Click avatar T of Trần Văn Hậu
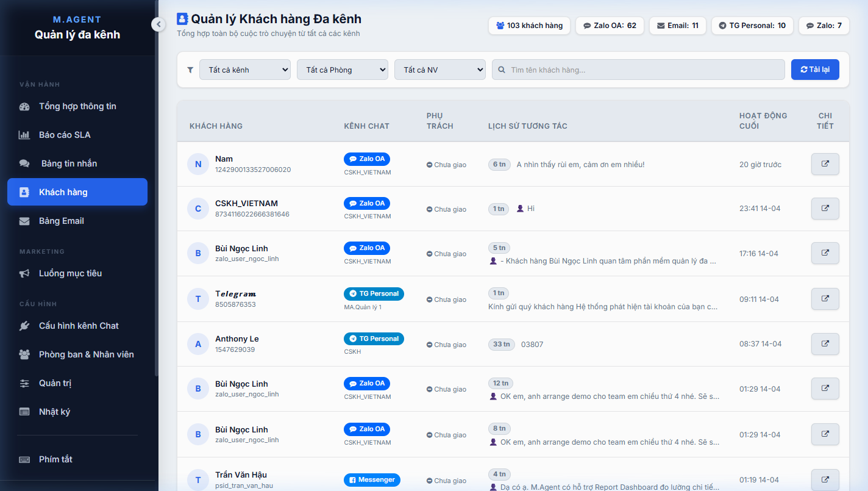 (x=198, y=480)
